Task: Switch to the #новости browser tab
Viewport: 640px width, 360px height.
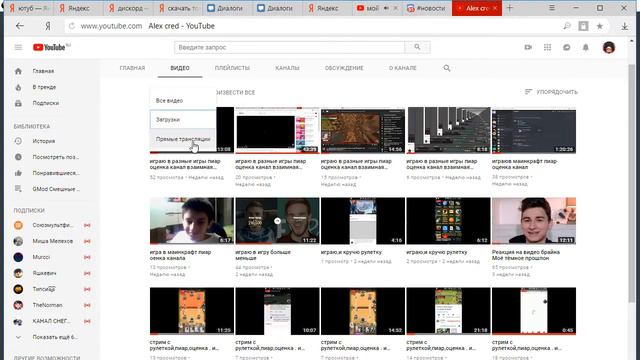Action: point(427,8)
